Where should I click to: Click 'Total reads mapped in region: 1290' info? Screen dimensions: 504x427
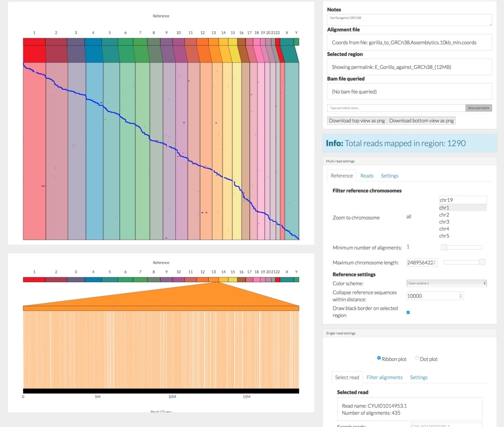(x=405, y=143)
